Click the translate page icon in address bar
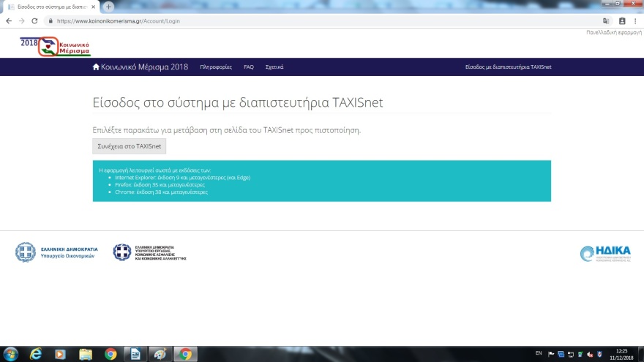Viewport: 644px width, 362px height. [605, 20]
